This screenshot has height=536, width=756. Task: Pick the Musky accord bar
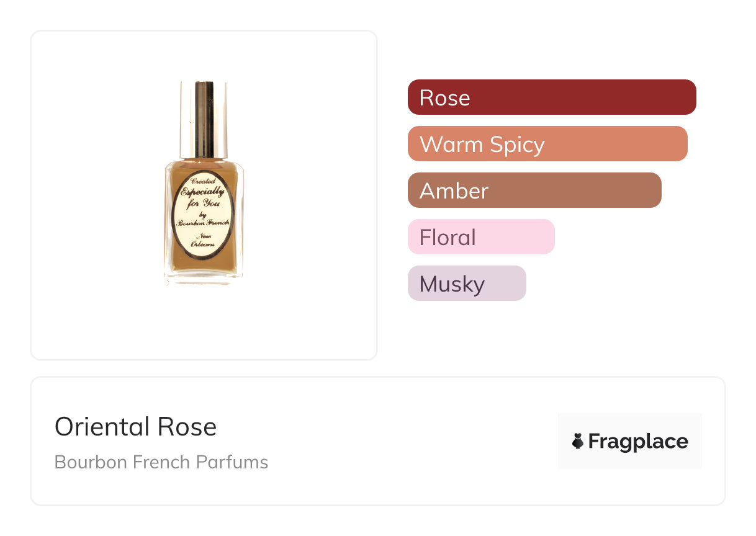[466, 284]
